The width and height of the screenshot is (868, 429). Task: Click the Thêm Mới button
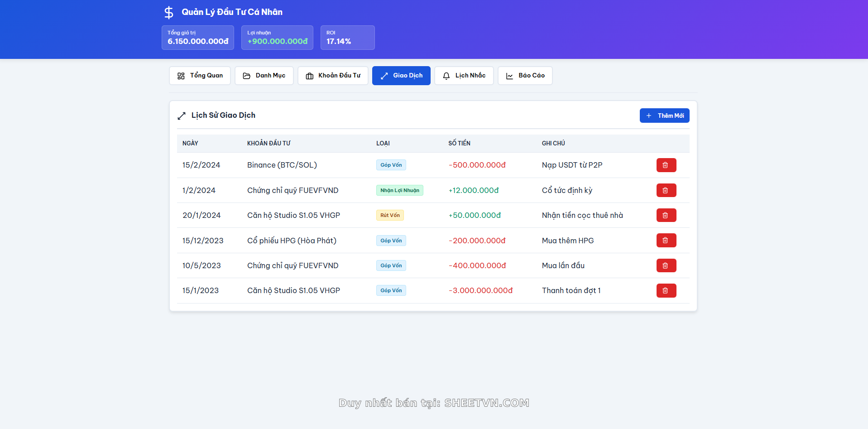(x=664, y=116)
